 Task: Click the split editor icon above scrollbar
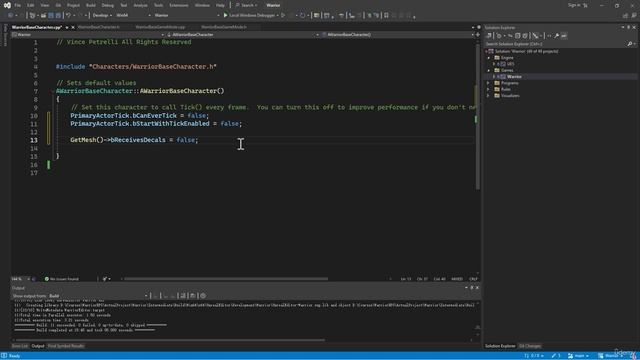click(478, 35)
